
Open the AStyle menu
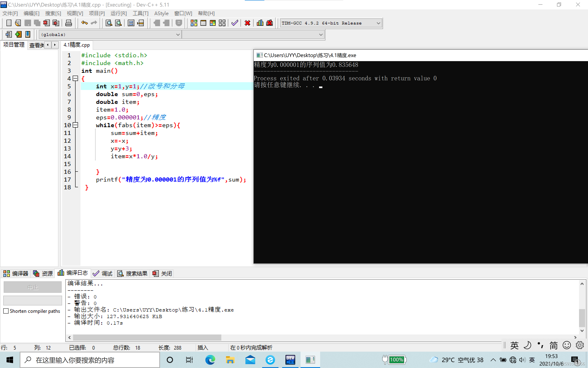[x=161, y=13]
